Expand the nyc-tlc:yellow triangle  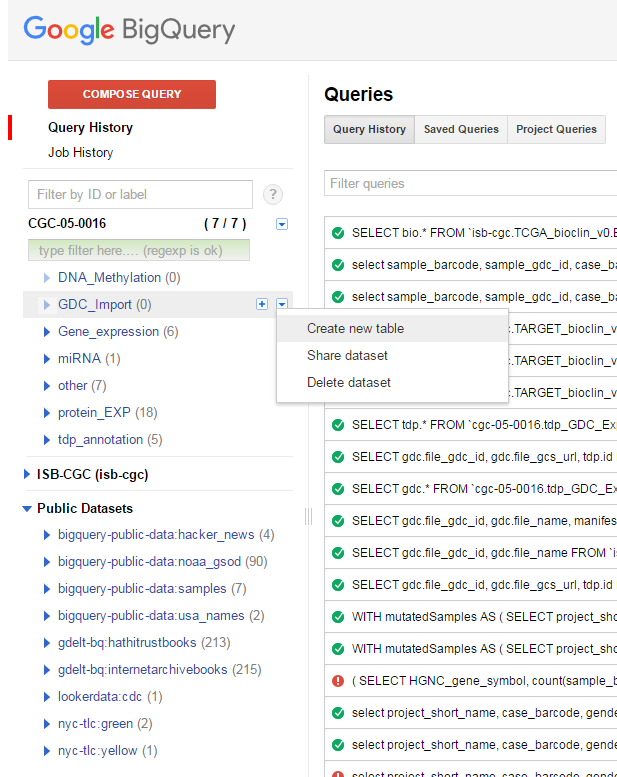tap(47, 751)
